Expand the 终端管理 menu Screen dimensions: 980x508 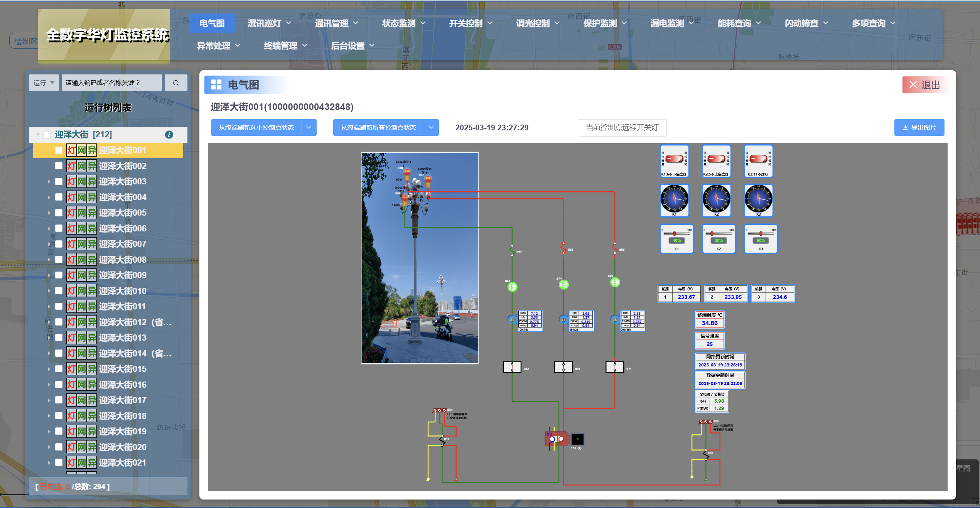pyautogui.click(x=285, y=46)
